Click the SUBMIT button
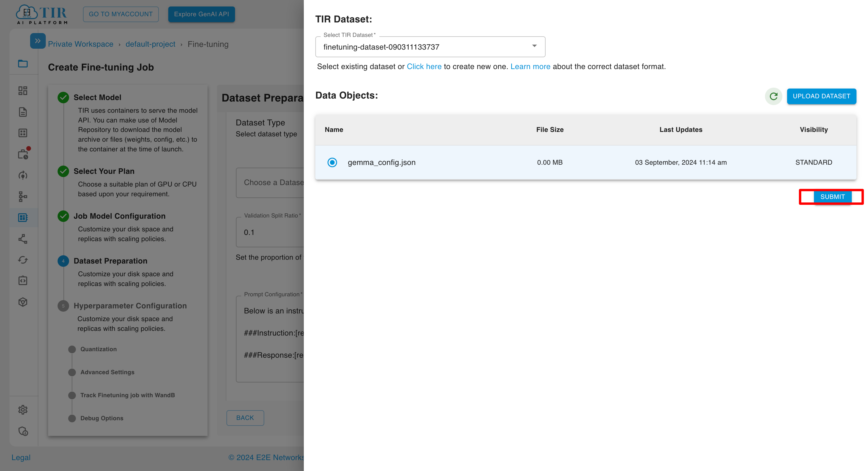 click(832, 197)
